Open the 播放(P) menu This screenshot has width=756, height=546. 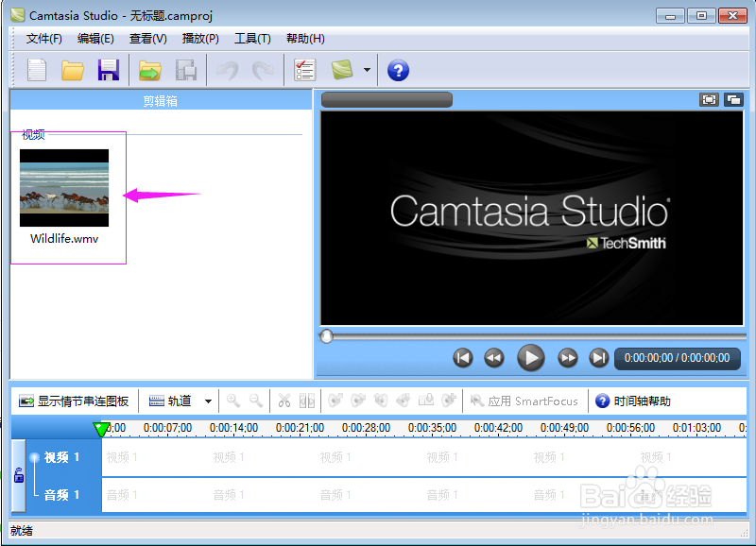point(200,39)
